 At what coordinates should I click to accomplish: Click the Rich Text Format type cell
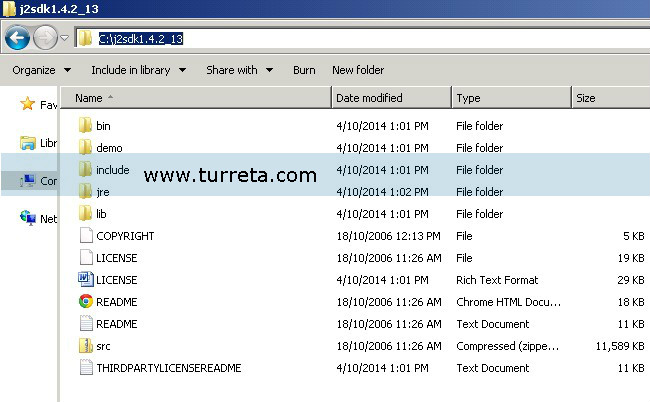click(x=497, y=280)
